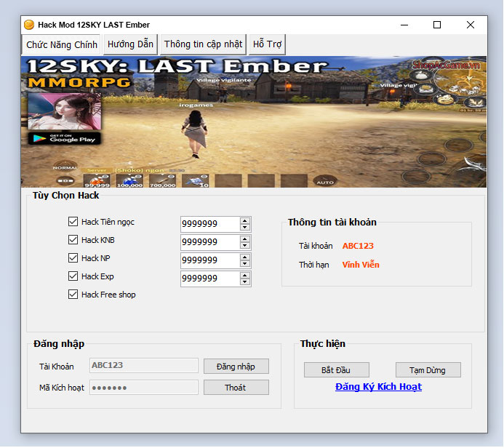Focus the Tiên ngọc amount field
Screen dimensions: 504x448
210,224
